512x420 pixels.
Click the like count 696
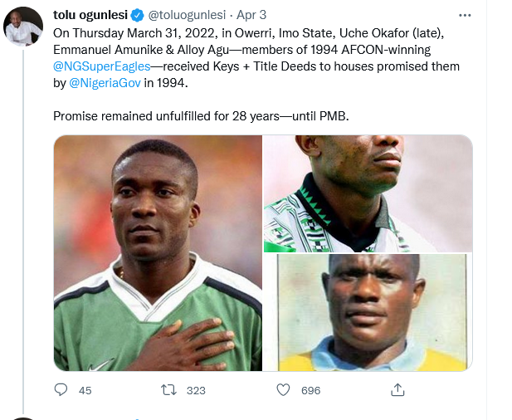[x=310, y=390]
